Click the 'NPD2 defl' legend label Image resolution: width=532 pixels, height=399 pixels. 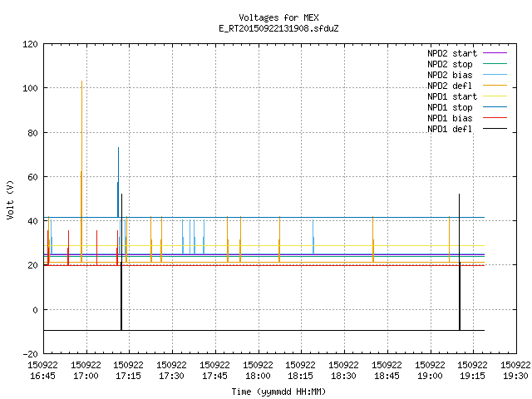pos(450,86)
